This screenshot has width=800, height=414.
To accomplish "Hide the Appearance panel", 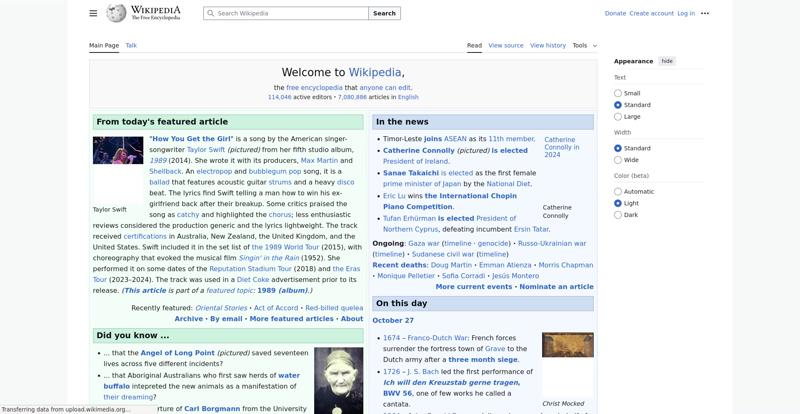I will pyautogui.click(x=667, y=61).
